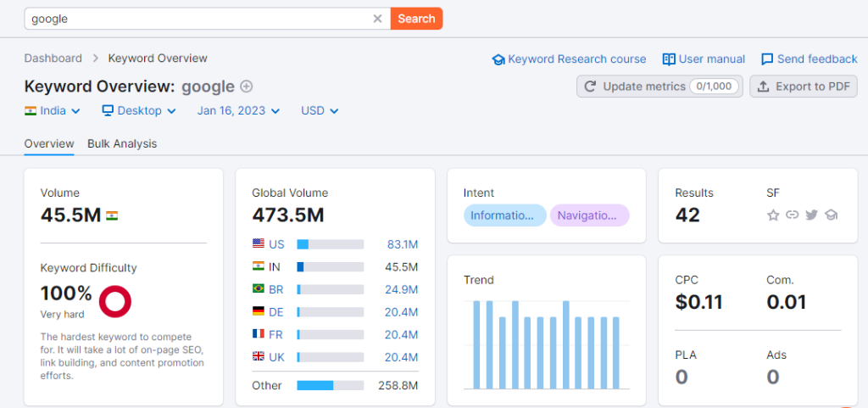Click the Germany flag icon
This screenshot has width=868, height=408.
point(258,311)
